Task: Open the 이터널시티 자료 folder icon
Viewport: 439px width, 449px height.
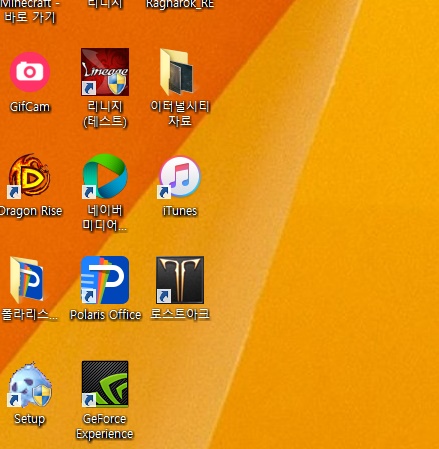Action: pyautogui.click(x=179, y=72)
